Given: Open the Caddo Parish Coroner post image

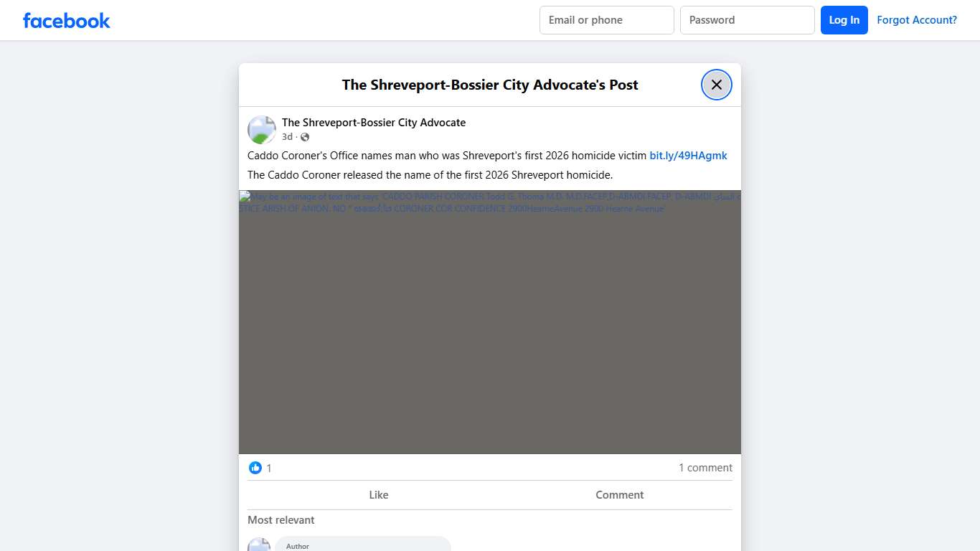Looking at the screenshot, I should [x=490, y=322].
